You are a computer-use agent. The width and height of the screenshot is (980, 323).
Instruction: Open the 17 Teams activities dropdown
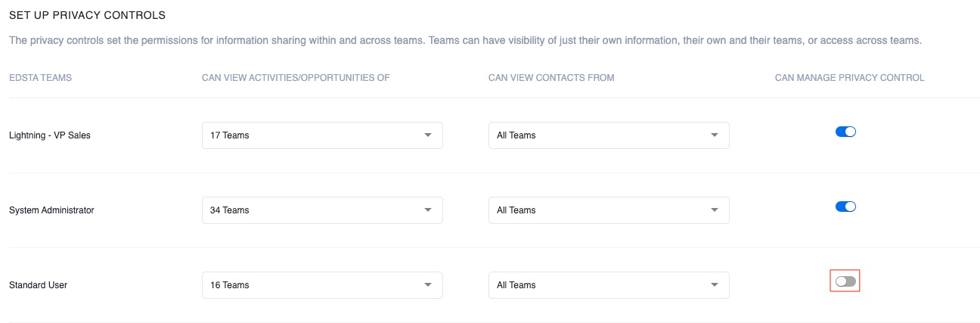pyautogui.click(x=321, y=135)
